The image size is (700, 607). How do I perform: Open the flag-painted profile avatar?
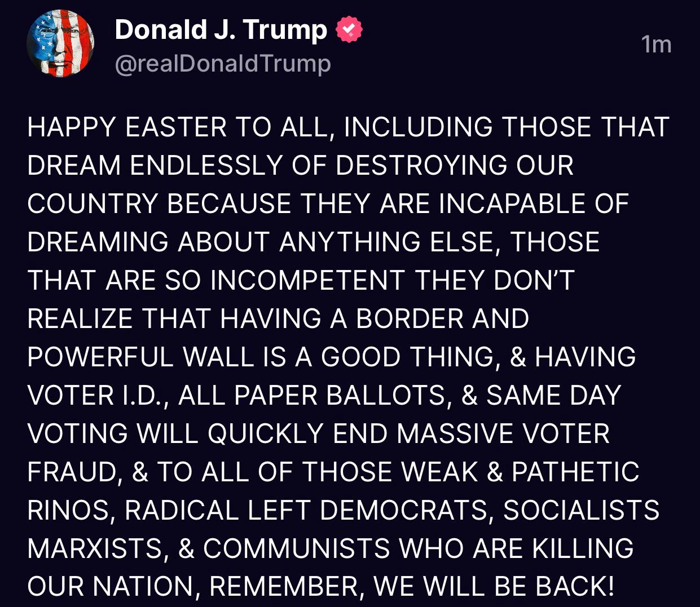(x=60, y=44)
